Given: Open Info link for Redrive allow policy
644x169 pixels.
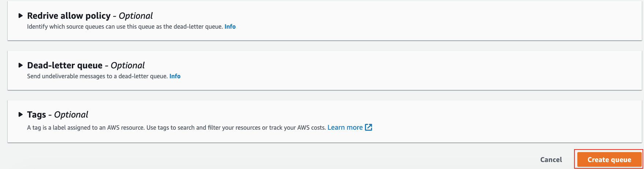Looking at the screenshot, I should pos(230,26).
